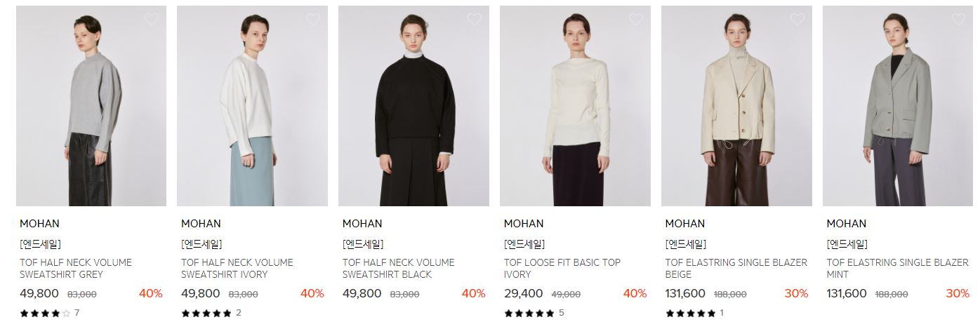View the mint blazer product photo
Screen dimensions: 980x329
point(899,106)
